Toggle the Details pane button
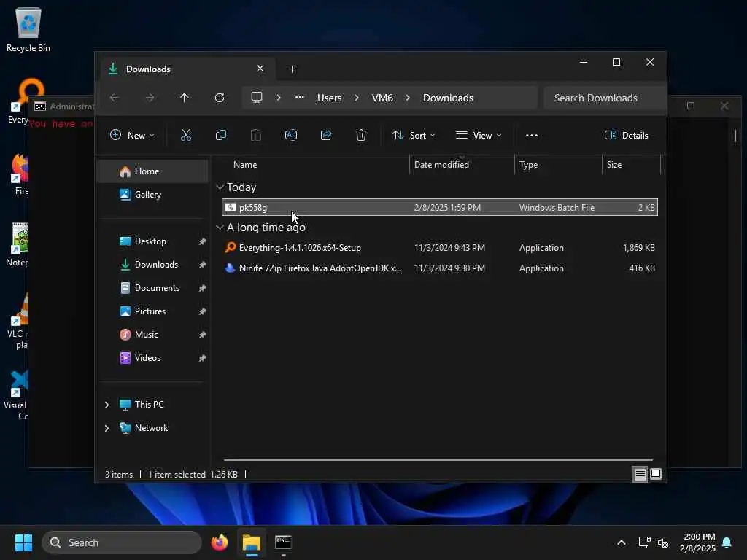 click(626, 135)
